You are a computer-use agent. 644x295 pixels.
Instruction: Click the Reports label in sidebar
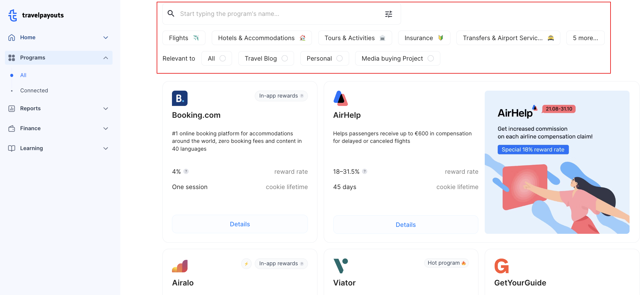coord(30,109)
